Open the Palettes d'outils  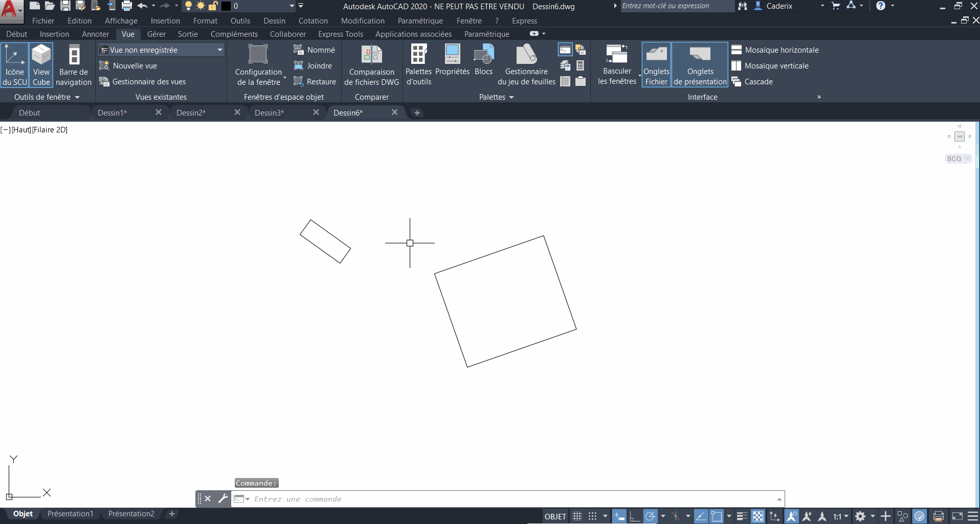418,64
